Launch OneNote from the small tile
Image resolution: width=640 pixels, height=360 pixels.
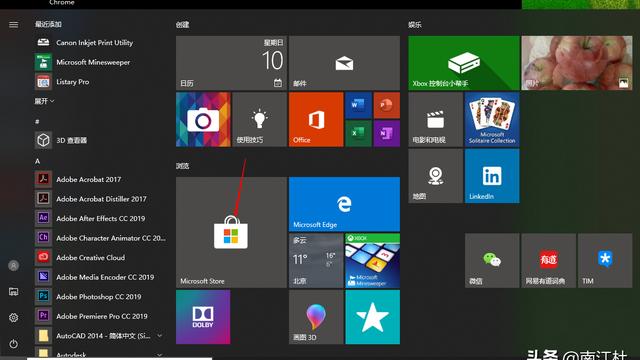point(387,133)
